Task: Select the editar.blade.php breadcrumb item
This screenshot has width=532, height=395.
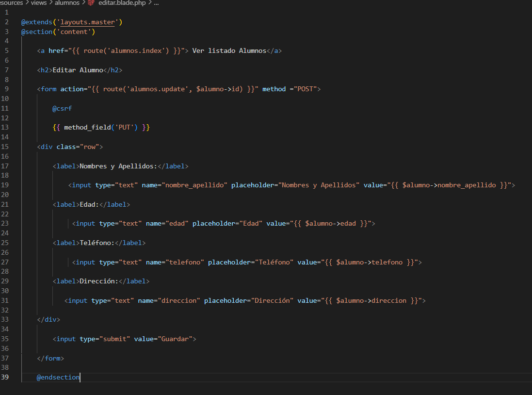Action: 122,3
